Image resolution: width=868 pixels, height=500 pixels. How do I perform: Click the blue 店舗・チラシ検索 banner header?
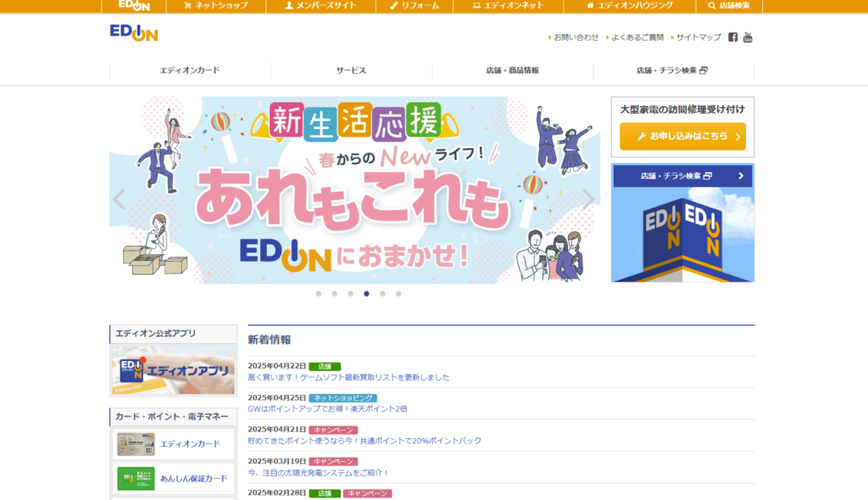pyautogui.click(x=682, y=176)
